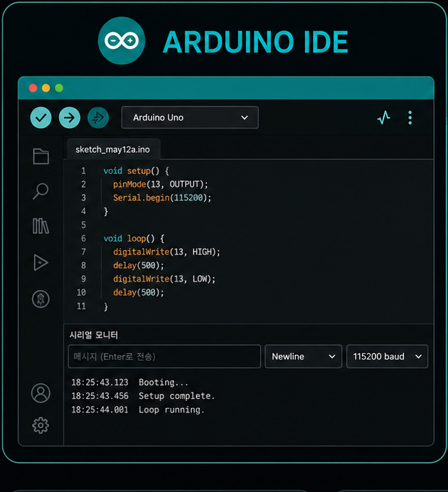
Task: Focus the serial message input field
Action: click(x=164, y=356)
